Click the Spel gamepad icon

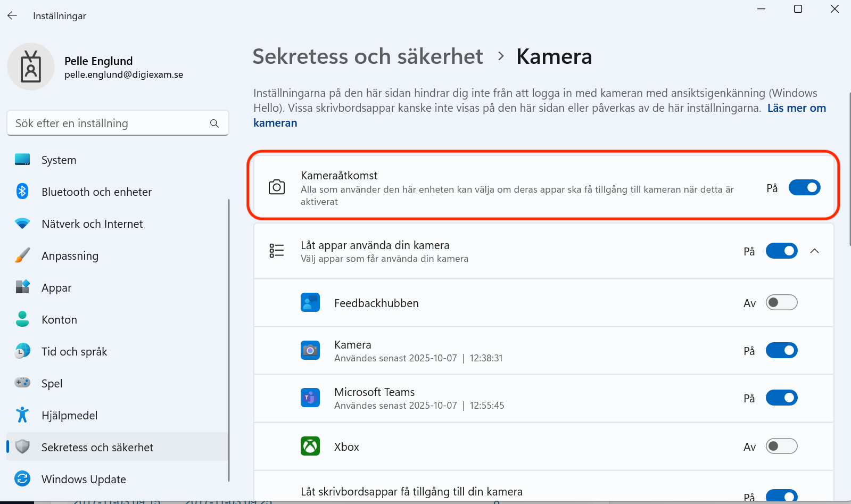[22, 383]
